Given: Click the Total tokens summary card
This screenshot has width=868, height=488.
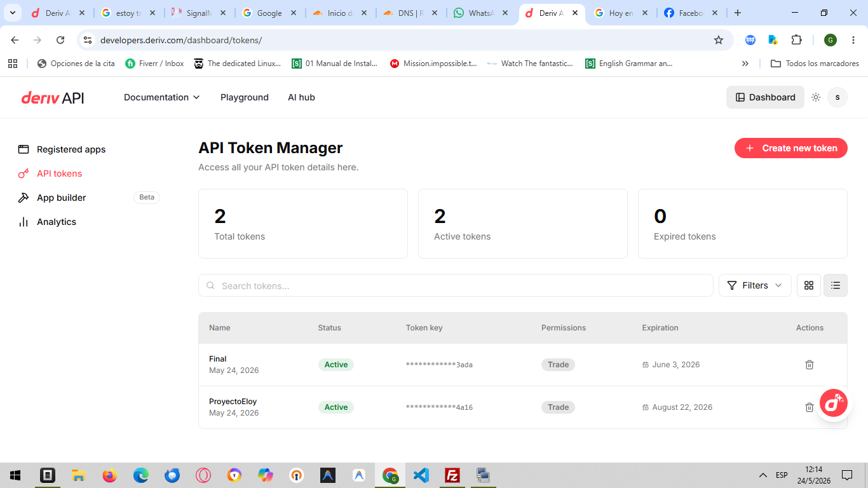Looking at the screenshot, I should click(x=303, y=224).
